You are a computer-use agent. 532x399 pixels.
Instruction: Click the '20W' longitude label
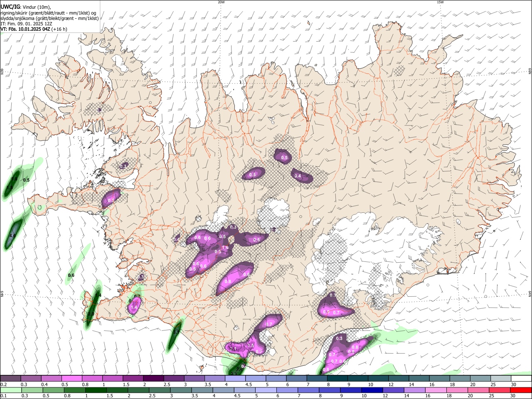(221, 2)
